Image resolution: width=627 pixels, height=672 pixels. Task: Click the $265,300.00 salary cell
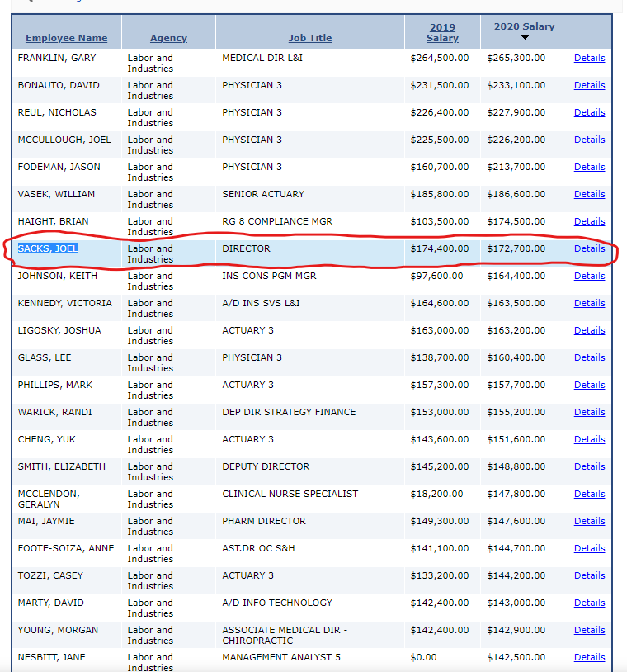coord(516,58)
